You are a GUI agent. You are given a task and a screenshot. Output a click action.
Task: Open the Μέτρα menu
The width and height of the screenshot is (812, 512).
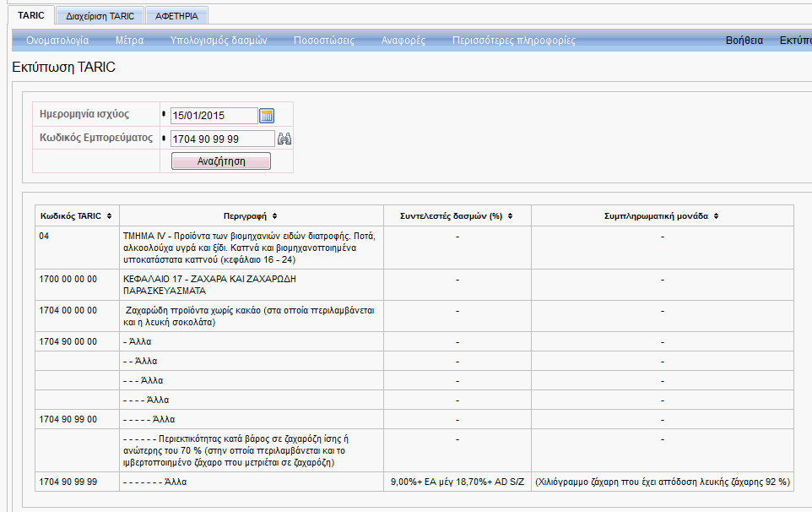coord(129,41)
